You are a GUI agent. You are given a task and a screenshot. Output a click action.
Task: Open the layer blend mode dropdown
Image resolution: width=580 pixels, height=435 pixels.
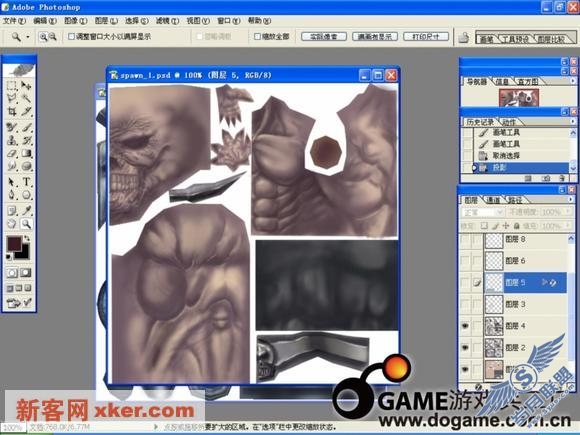point(483,212)
